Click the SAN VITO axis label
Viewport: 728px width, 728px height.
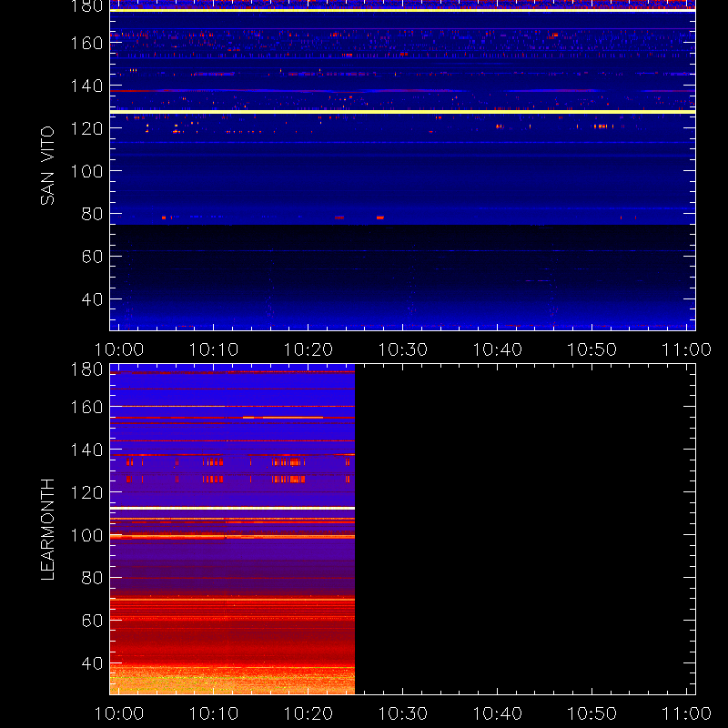[47, 166]
